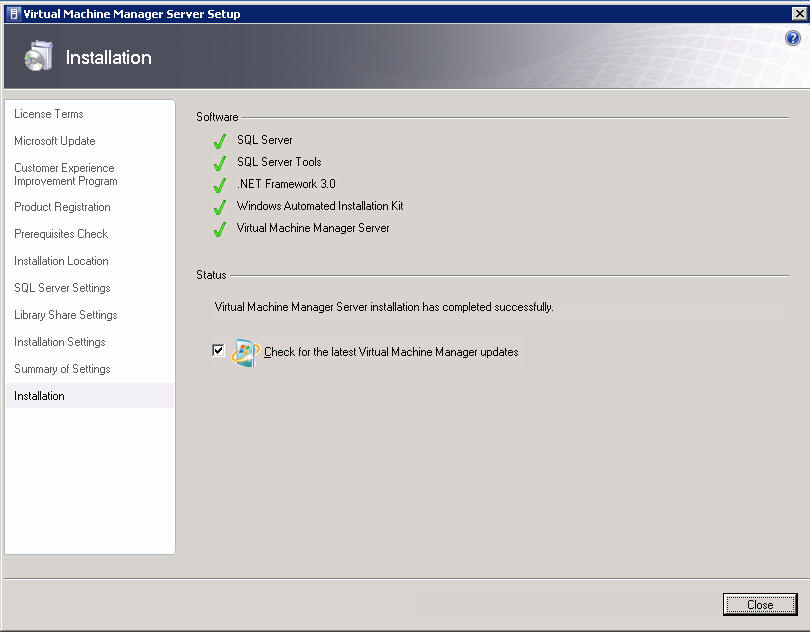Go to the Microsoft Update step

click(55, 141)
